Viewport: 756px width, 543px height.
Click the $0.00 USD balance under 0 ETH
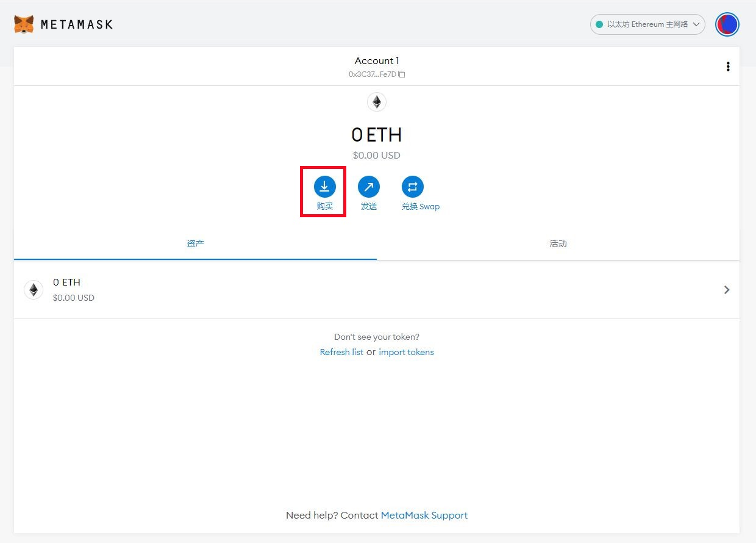coord(377,156)
